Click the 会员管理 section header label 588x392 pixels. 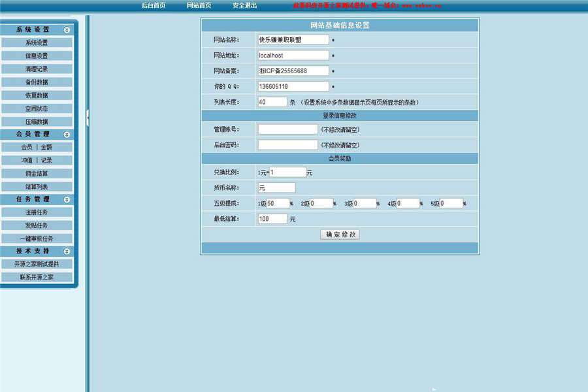[x=33, y=134]
